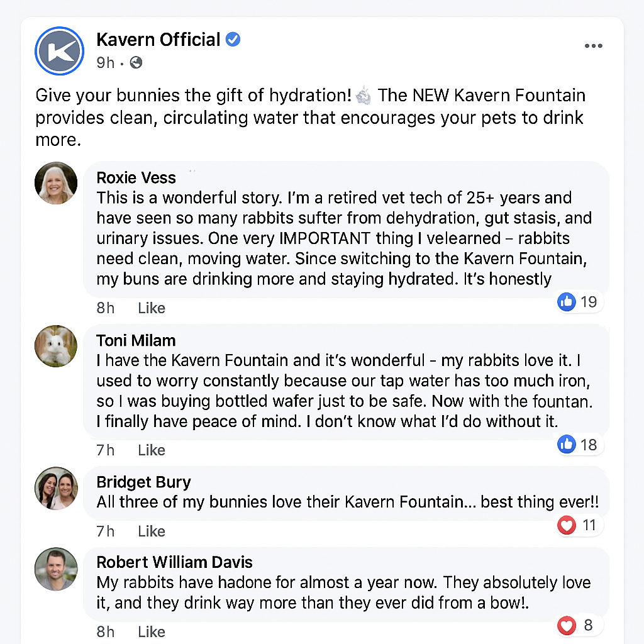Open Roxie Vess's profile picture
The width and height of the screenshot is (644, 644).
coord(55,184)
